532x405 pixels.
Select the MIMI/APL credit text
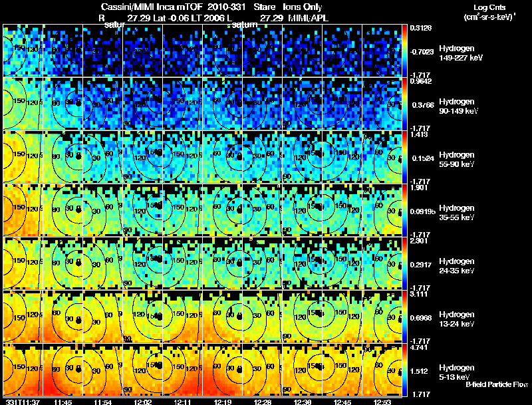coord(308,18)
